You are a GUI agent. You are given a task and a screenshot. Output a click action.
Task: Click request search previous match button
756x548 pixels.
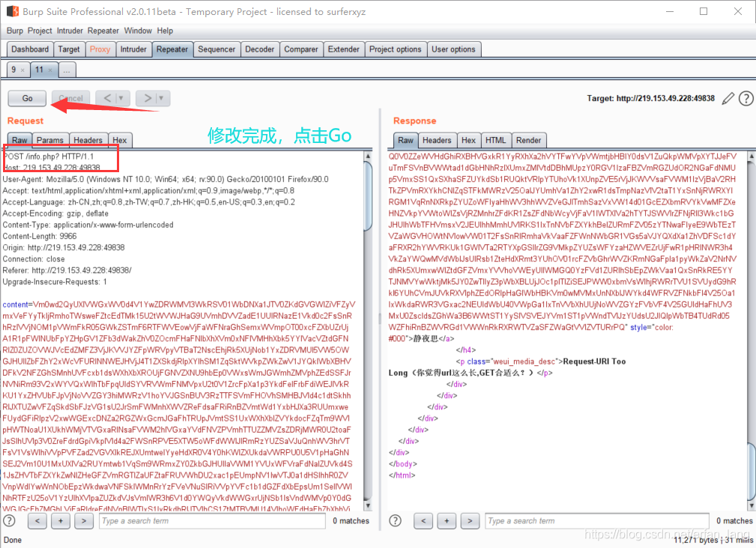tap(37, 520)
